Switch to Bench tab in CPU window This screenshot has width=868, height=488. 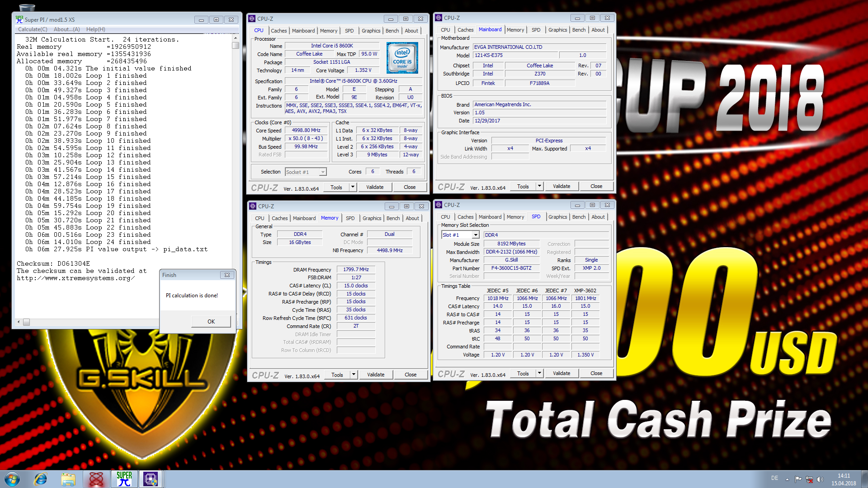[392, 31]
